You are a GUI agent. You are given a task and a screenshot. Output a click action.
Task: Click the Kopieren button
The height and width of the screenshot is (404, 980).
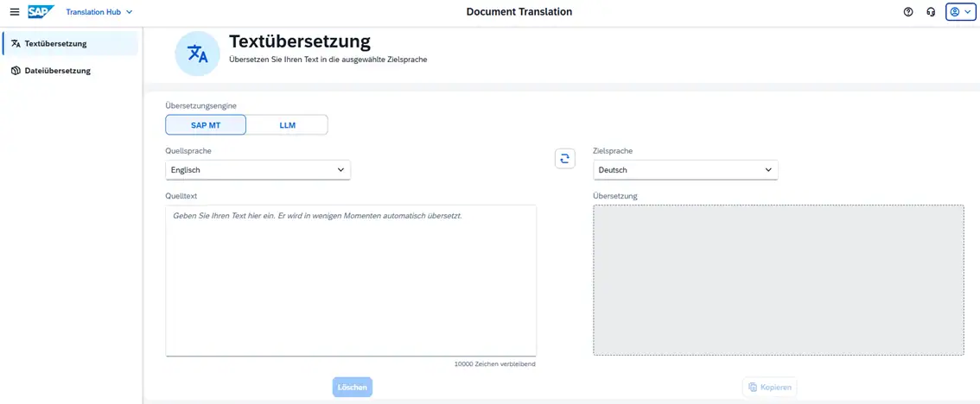[770, 387]
